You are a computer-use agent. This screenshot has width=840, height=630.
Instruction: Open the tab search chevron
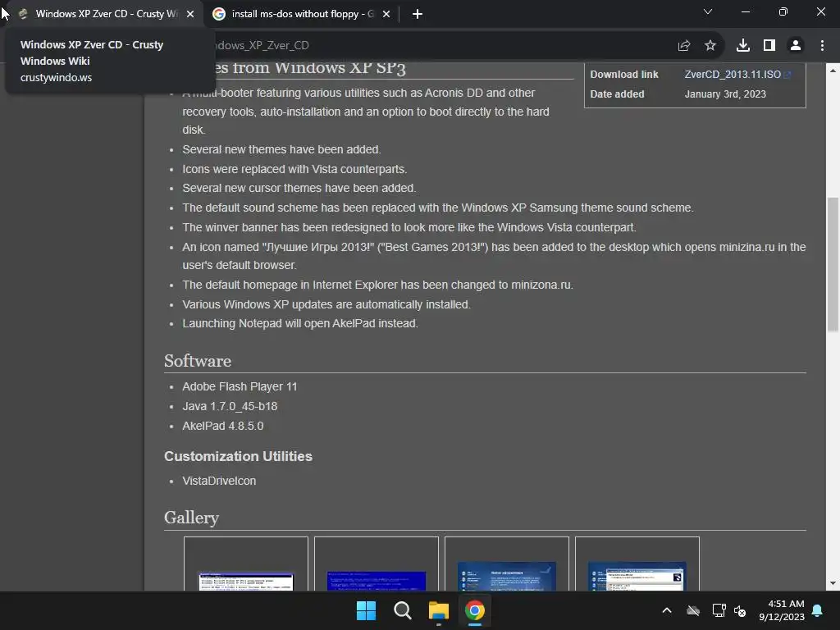(708, 11)
